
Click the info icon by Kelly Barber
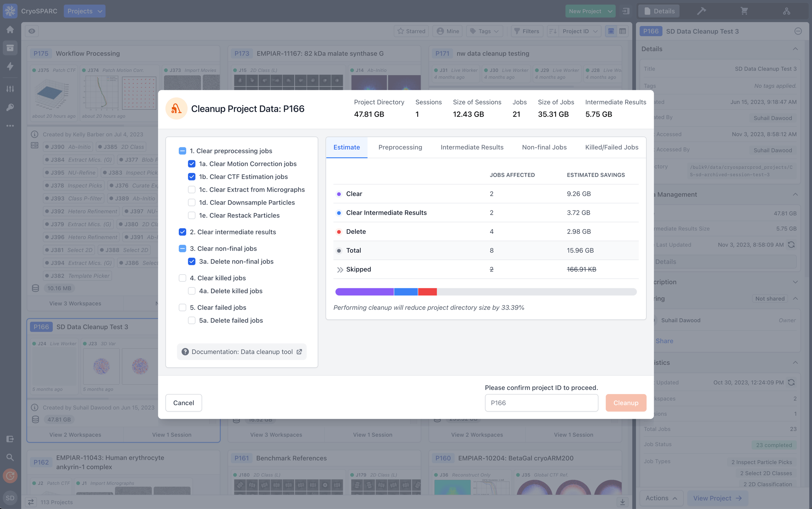click(35, 134)
